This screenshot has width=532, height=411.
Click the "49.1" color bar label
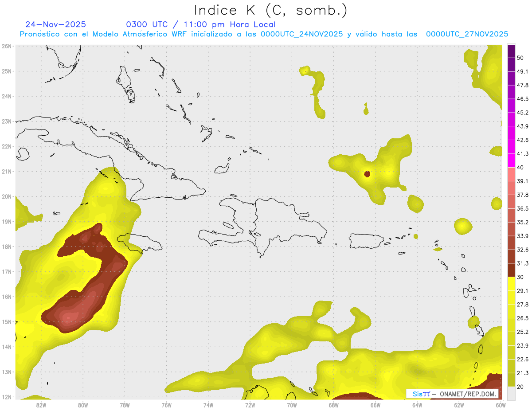tap(522, 71)
